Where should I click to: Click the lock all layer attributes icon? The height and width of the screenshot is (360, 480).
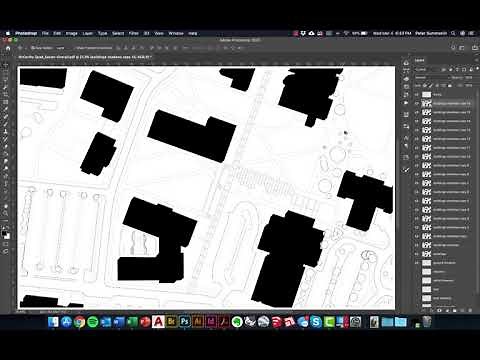click(450, 86)
